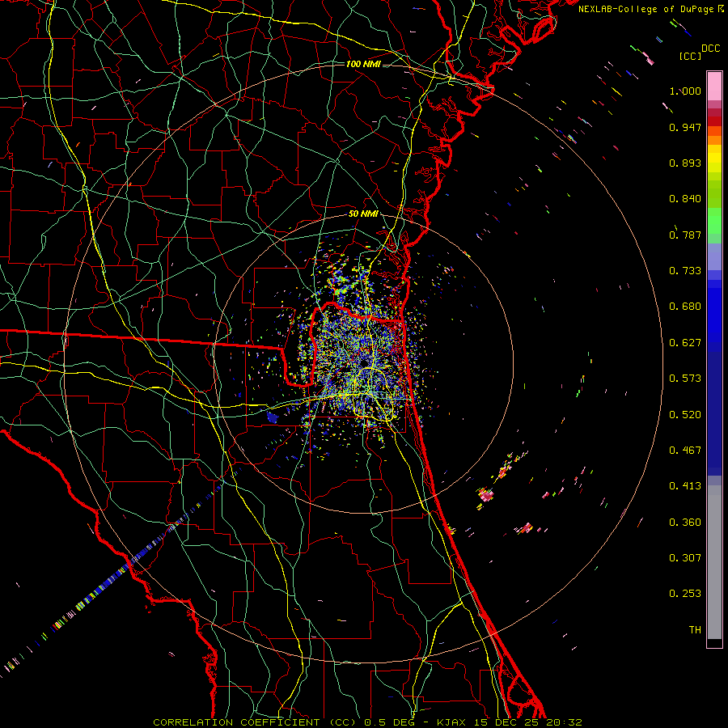Click the KJAX radar site identifier
This screenshot has height=728, width=728.
tap(453, 722)
